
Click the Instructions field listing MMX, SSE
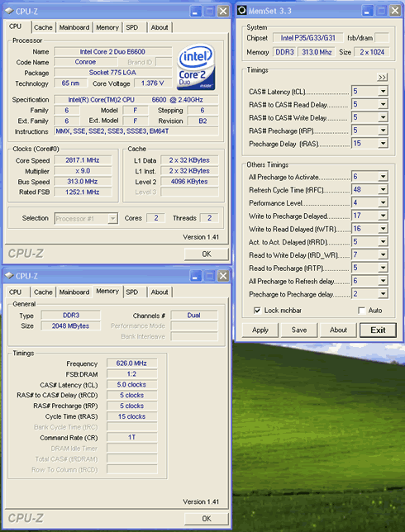click(x=136, y=131)
